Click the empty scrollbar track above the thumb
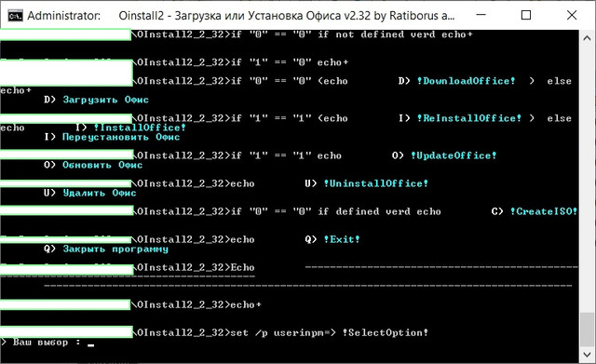The width and height of the screenshot is (596, 364). click(587, 179)
